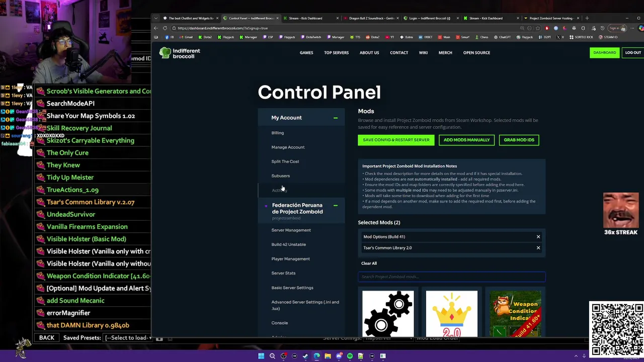Screen dimensions: 644x362
Task: Switch to Project Zomboid Server Hosting tab
Action: [551, 18]
